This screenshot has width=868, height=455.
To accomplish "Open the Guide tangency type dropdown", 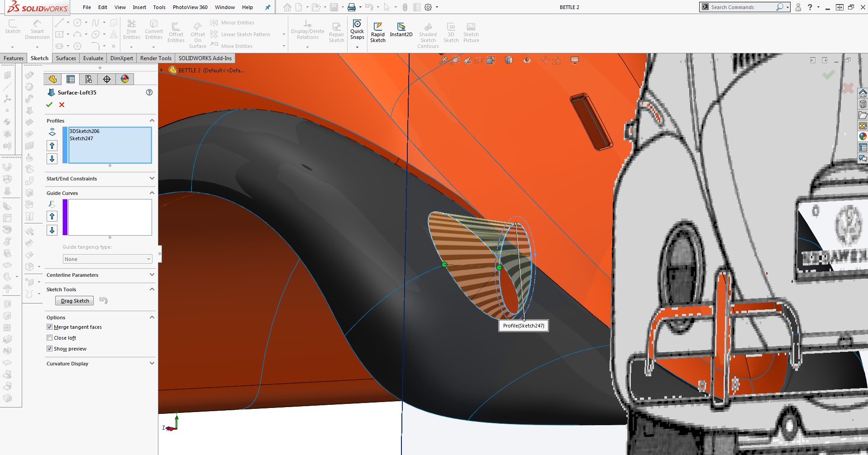I will pyautogui.click(x=107, y=259).
